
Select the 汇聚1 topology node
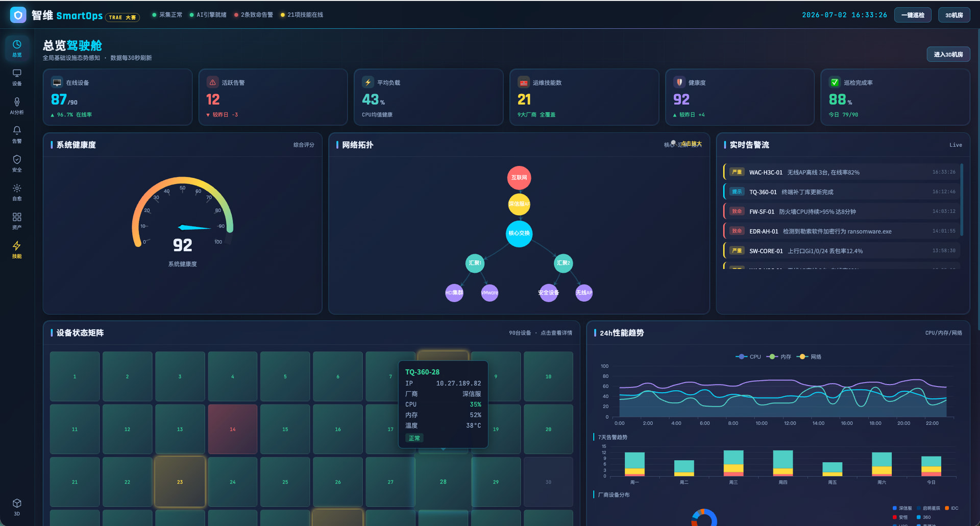(475, 263)
